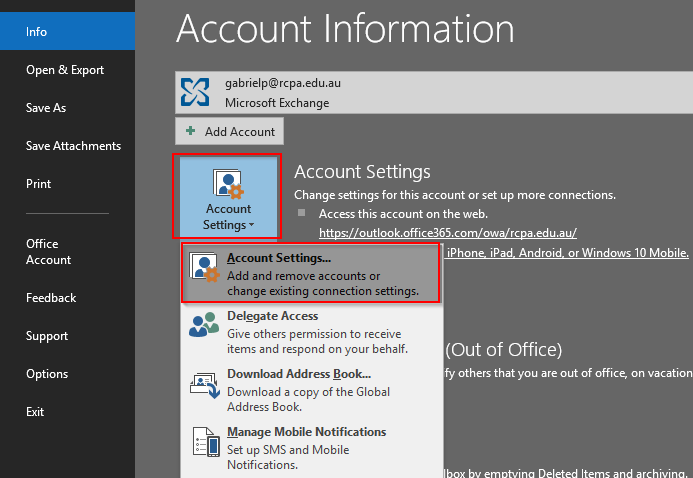This screenshot has width=693, height=478.
Task: Click the Download Address Book icon
Action: [x=205, y=384]
